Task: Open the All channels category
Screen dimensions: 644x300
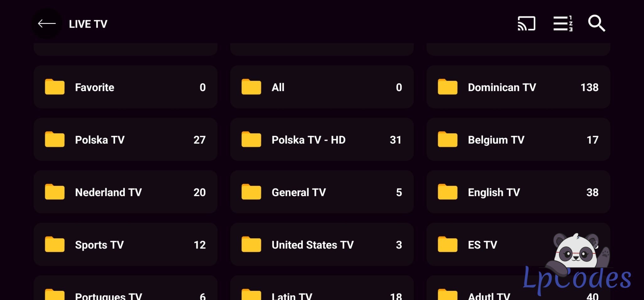Action: [321, 87]
